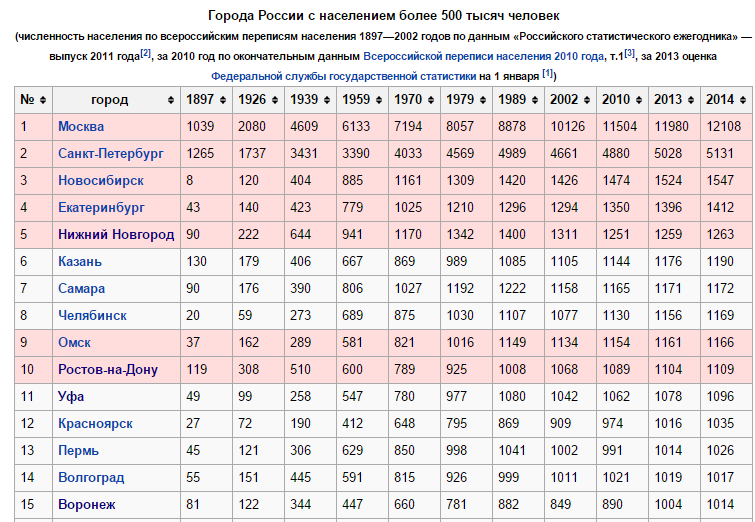Screen dimensions: 755x522
Task: Sort by the 1897 census column
Action: [221, 100]
